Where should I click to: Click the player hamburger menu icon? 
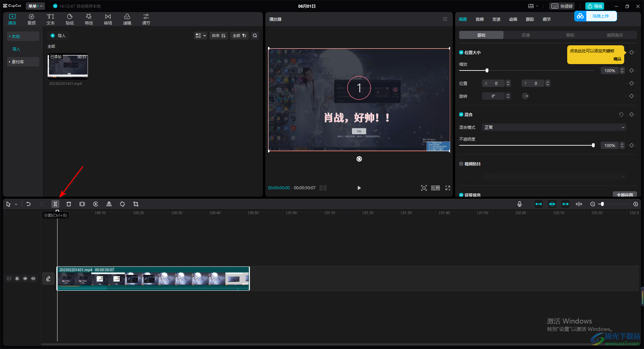click(445, 19)
